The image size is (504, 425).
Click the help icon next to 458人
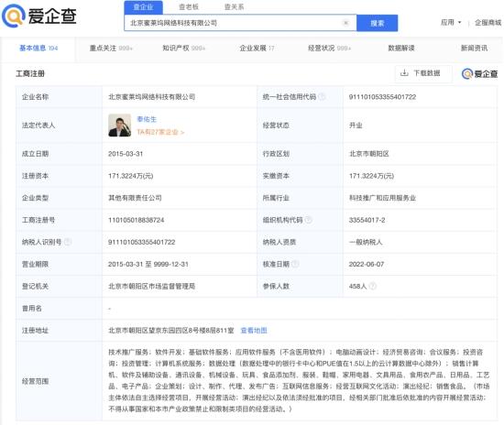click(373, 286)
